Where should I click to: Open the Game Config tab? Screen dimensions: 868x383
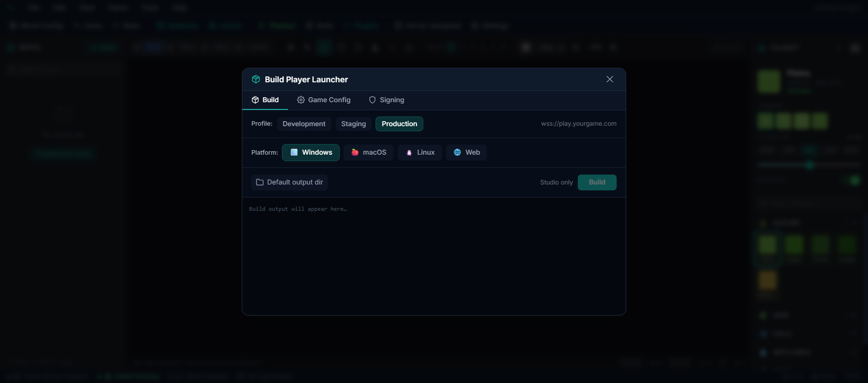click(324, 100)
